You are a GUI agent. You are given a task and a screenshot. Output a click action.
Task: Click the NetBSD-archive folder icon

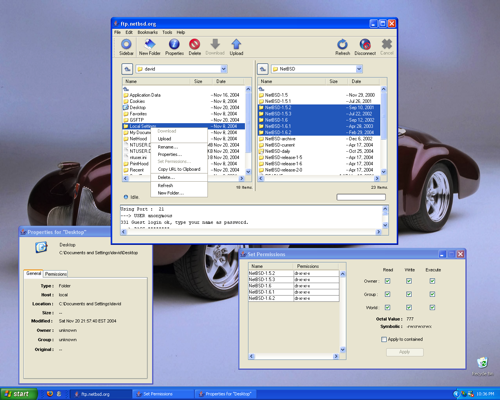pos(261,139)
